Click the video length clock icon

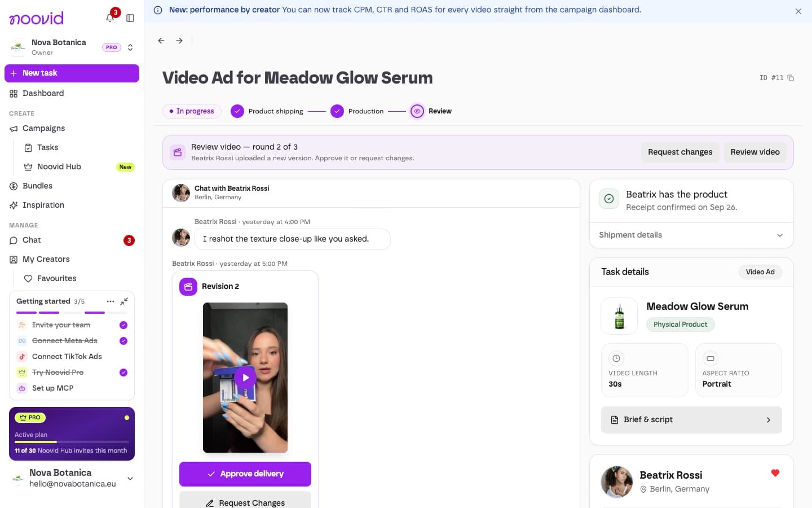coord(616,358)
